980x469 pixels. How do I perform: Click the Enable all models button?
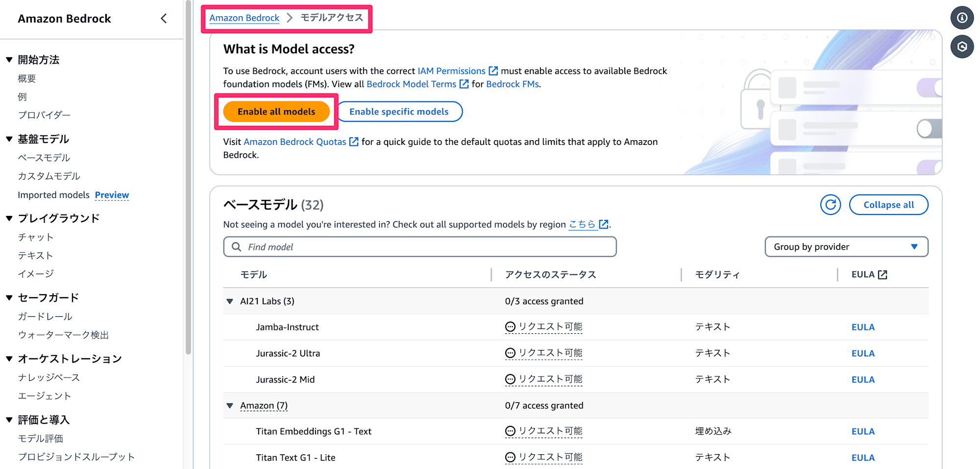tap(276, 112)
